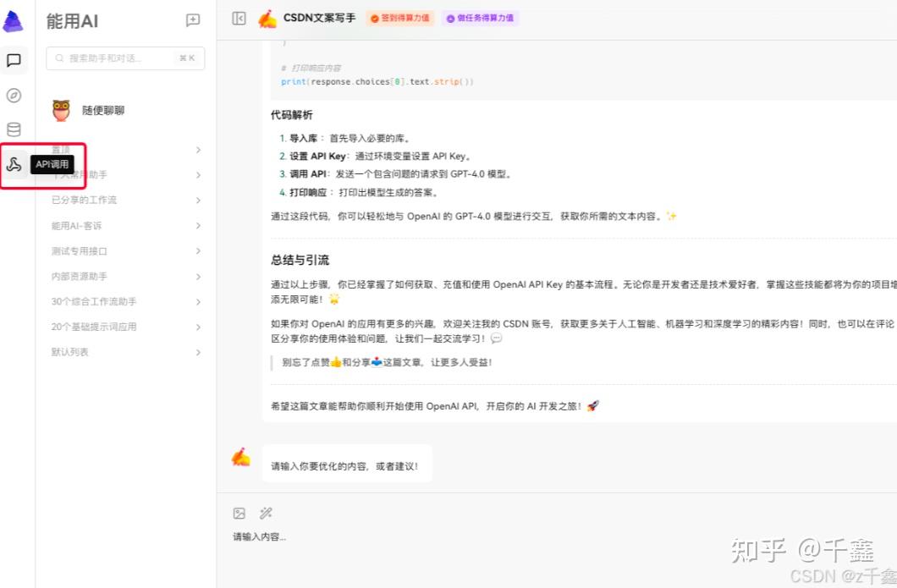Open the compass explore icon
The height and width of the screenshot is (588, 897).
coord(14,95)
